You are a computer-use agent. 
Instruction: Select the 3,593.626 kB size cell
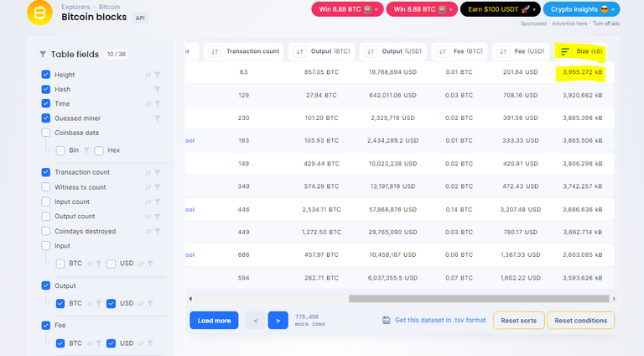click(x=583, y=278)
